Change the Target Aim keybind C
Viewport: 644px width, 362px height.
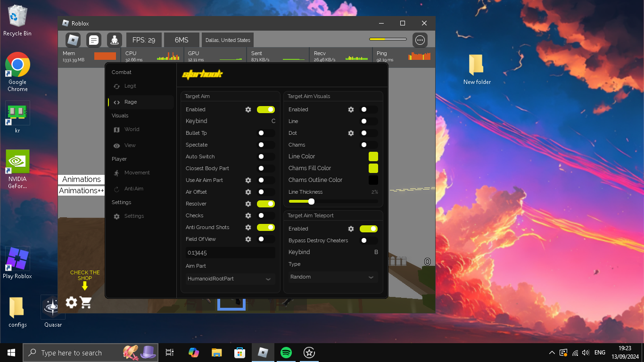click(x=273, y=121)
